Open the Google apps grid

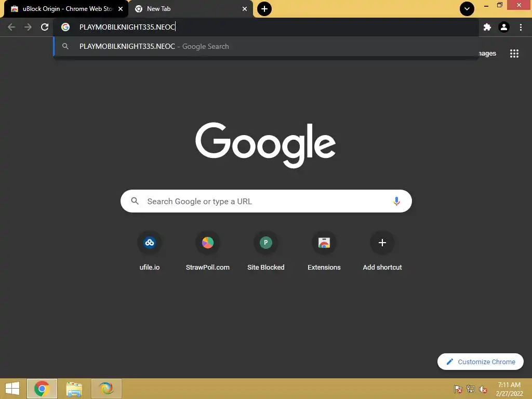514,54
